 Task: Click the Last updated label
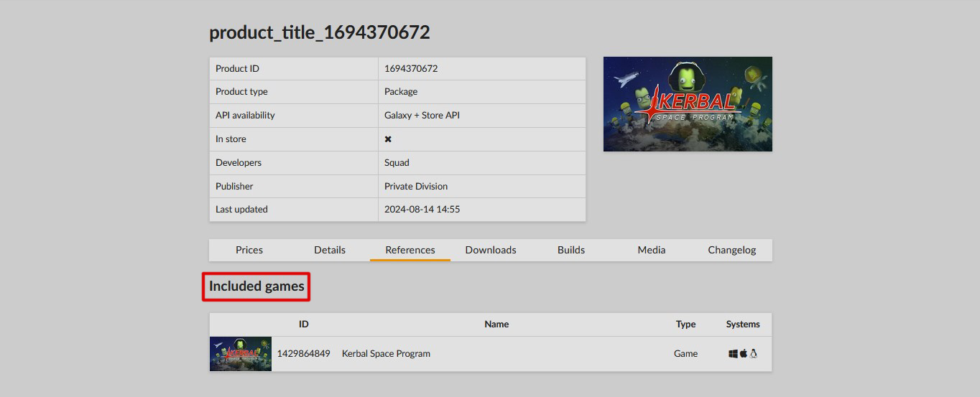coord(241,210)
